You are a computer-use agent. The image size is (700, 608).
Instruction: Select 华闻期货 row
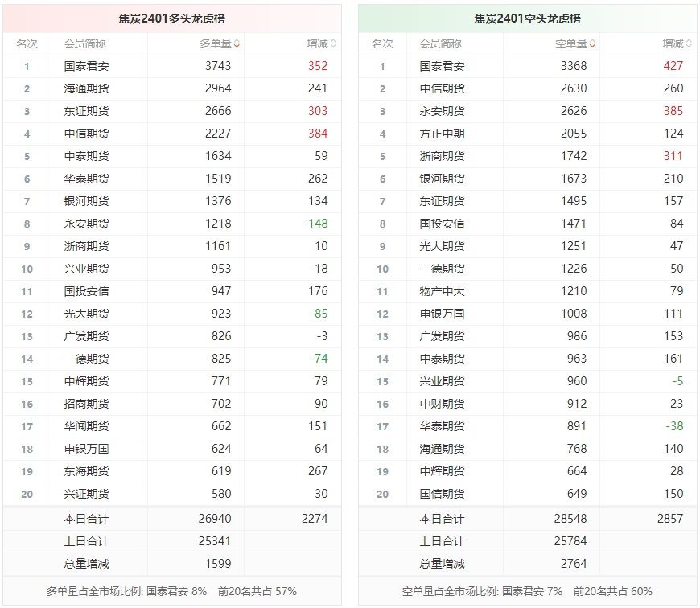pyautogui.click(x=172, y=426)
